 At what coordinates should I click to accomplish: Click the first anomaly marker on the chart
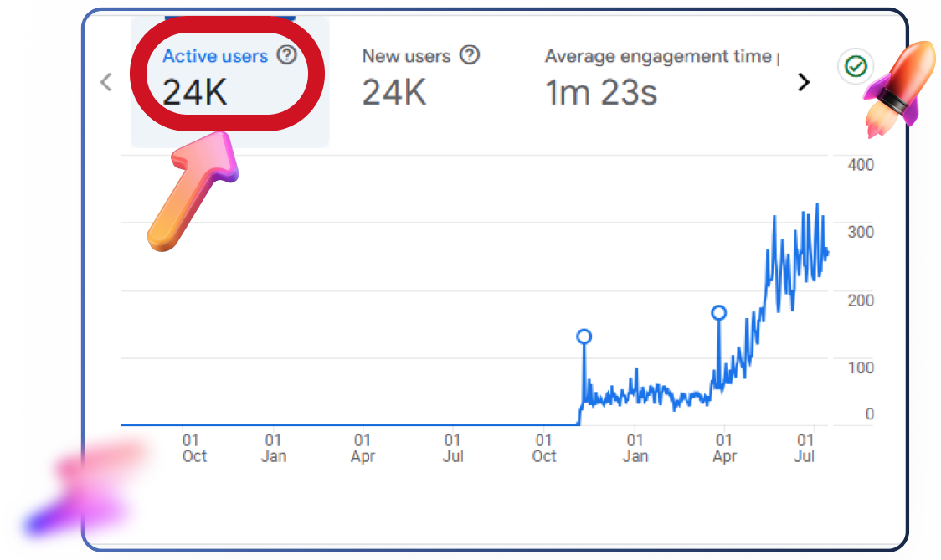coord(584,337)
